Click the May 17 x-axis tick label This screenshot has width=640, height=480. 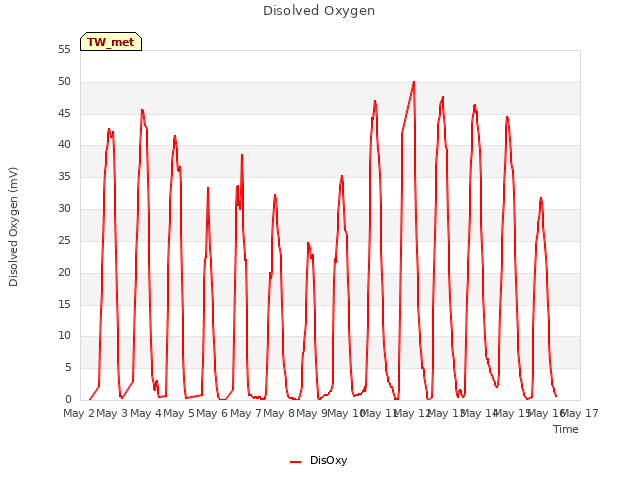pyautogui.click(x=580, y=413)
